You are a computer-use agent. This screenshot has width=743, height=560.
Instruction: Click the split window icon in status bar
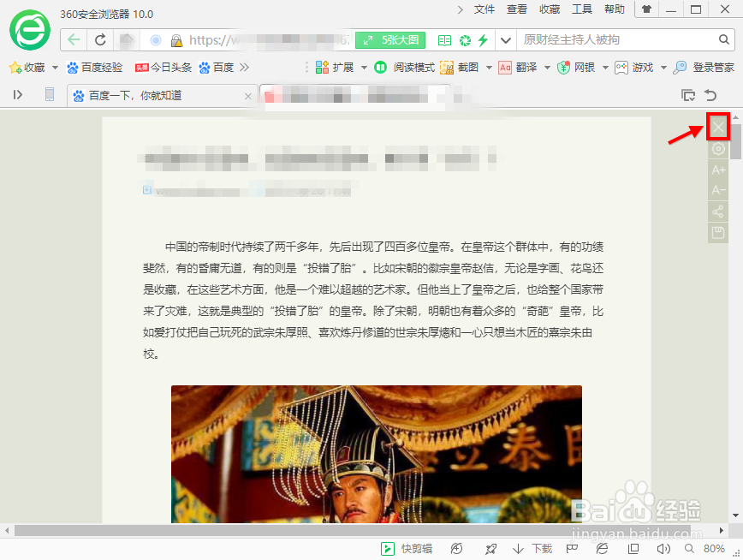pos(633,549)
